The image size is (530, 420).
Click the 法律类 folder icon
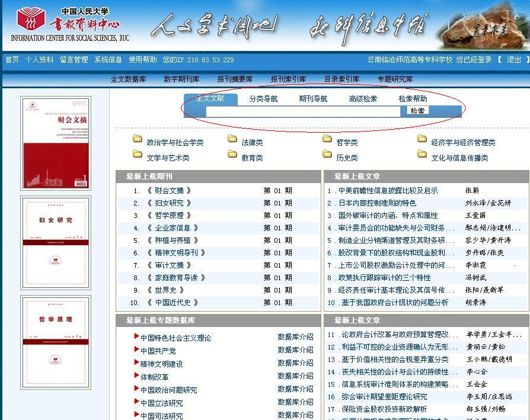click(x=232, y=139)
